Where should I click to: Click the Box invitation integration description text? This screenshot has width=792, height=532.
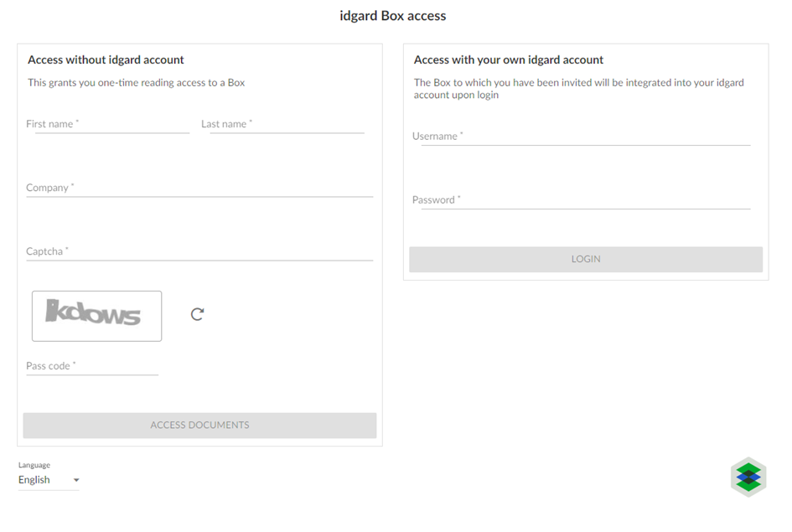tap(579, 88)
